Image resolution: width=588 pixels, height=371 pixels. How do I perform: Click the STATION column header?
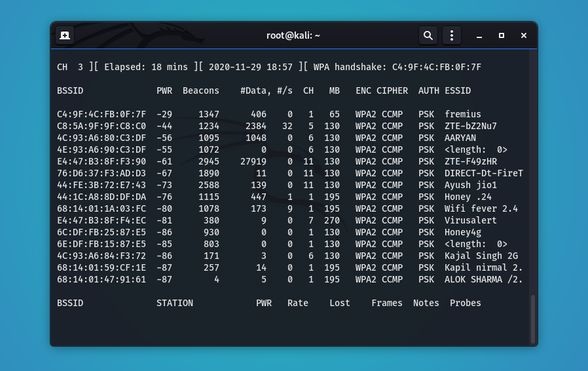tap(175, 303)
